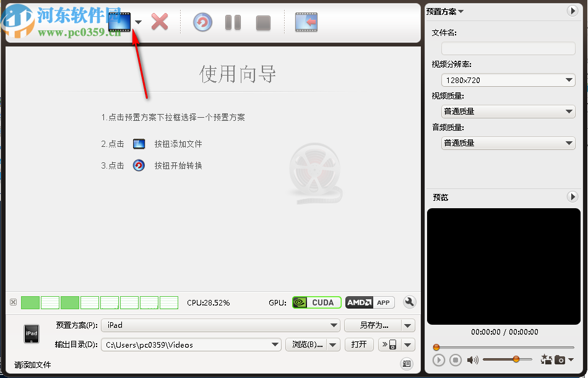
Task: Expand the output directory dropdown
Action: click(x=274, y=345)
